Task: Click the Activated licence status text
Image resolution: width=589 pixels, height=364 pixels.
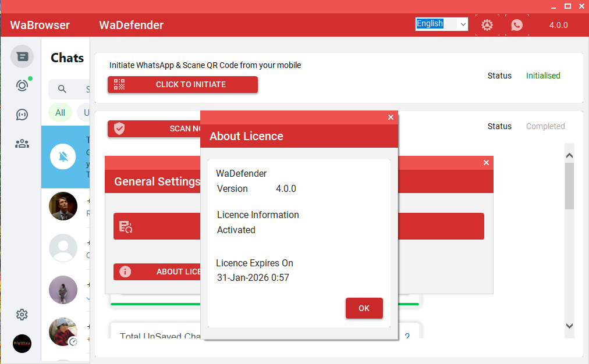Action: pyautogui.click(x=236, y=230)
